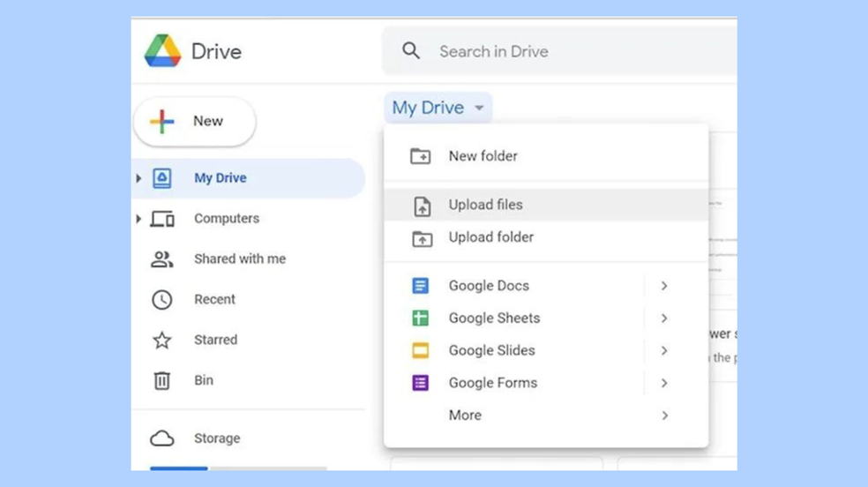Open the More menu entry
Image resolution: width=868 pixels, height=487 pixels.
[x=546, y=416]
